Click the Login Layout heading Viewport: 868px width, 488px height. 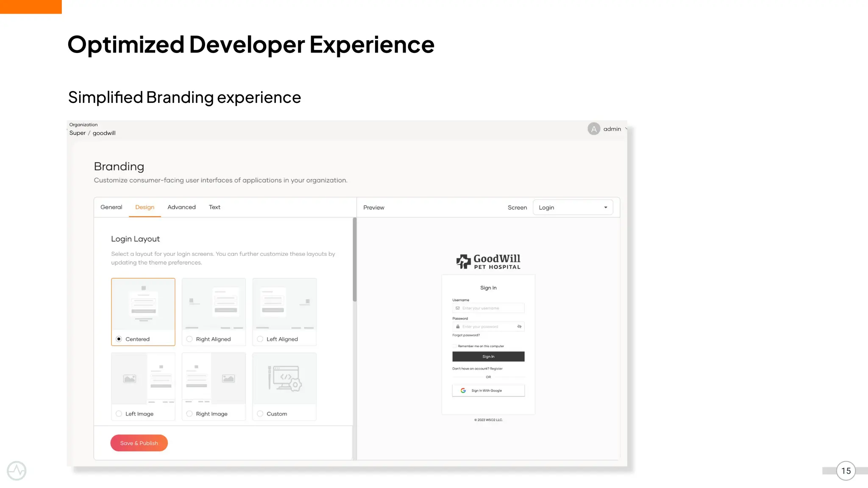(x=135, y=239)
